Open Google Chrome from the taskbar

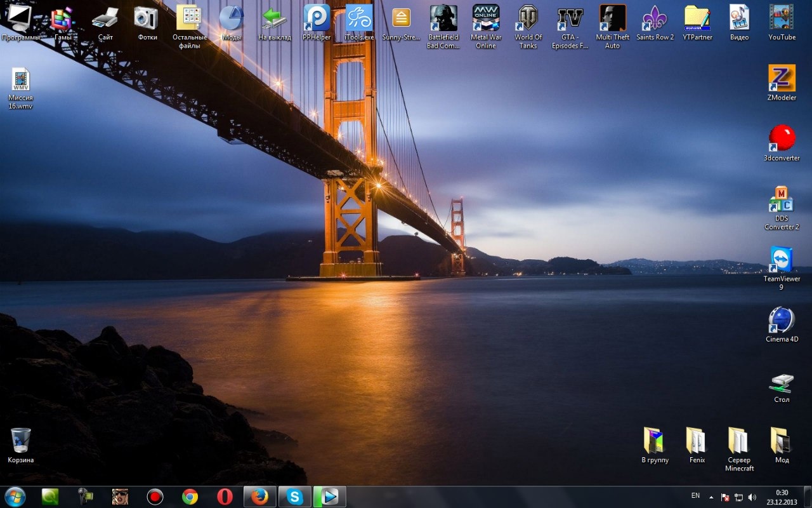click(190, 497)
